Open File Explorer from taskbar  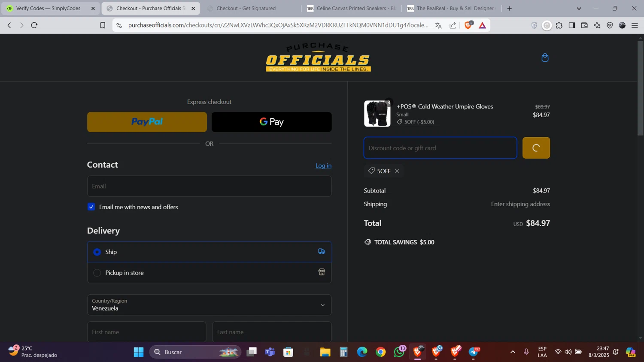(325, 352)
